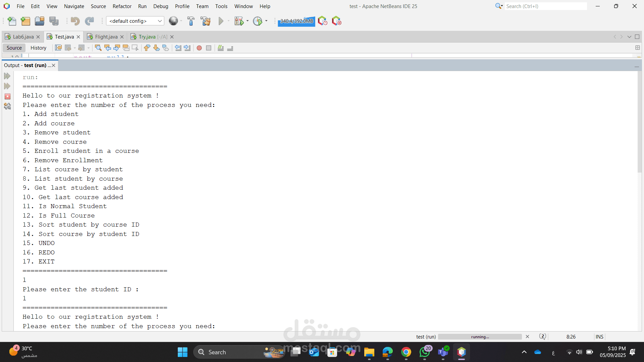The width and height of the screenshot is (644, 362).
Task: Toggle Highlight Search in editor toolbar
Action: [x=126, y=48]
